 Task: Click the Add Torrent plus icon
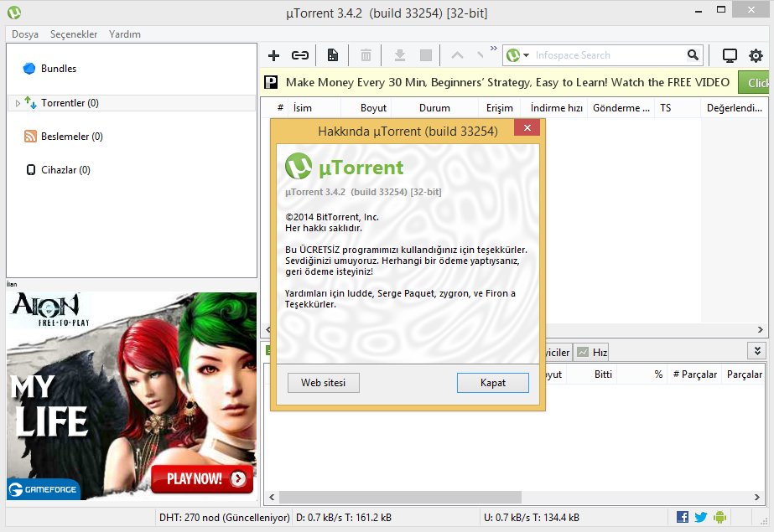click(273, 55)
